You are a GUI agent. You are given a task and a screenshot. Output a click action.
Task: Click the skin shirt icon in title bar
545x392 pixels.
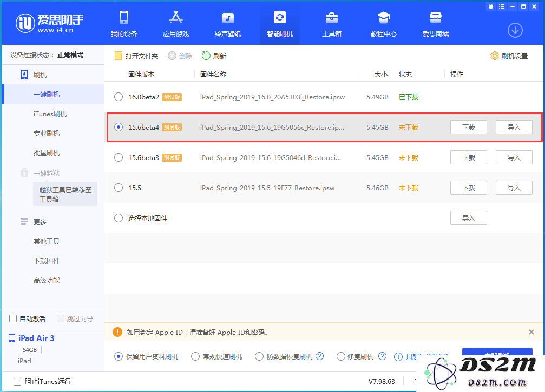pyautogui.click(x=491, y=6)
